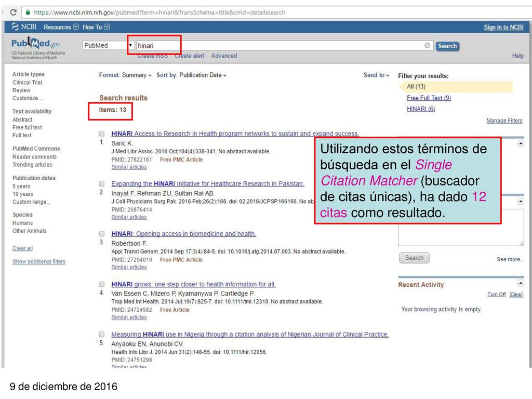Click the gray Search button in the sidebar
The height and width of the screenshot is (399, 532).
point(414,258)
